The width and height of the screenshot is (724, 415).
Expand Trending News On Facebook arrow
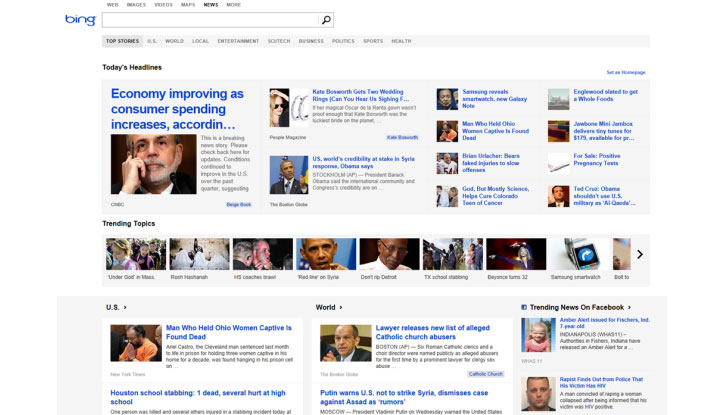coord(629,307)
